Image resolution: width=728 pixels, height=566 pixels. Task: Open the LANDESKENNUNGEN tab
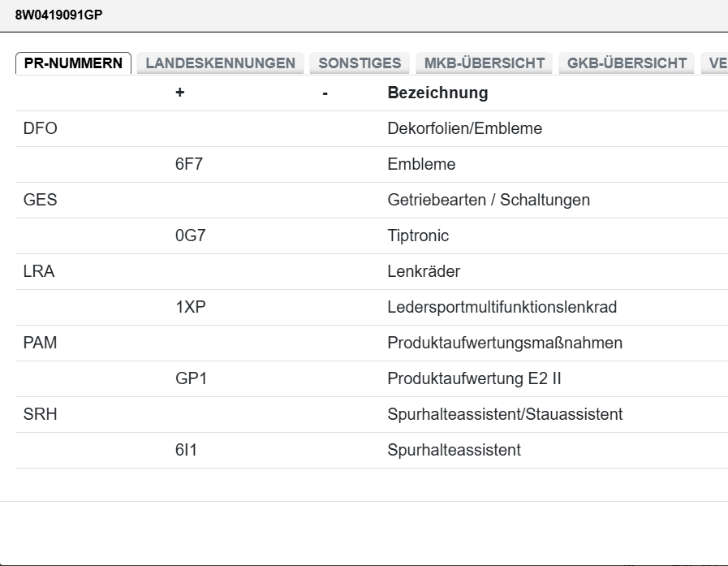(220, 63)
